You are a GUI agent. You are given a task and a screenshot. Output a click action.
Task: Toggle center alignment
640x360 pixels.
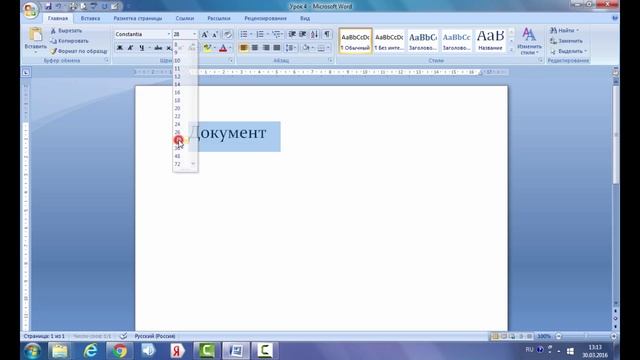pyautogui.click(x=255, y=48)
